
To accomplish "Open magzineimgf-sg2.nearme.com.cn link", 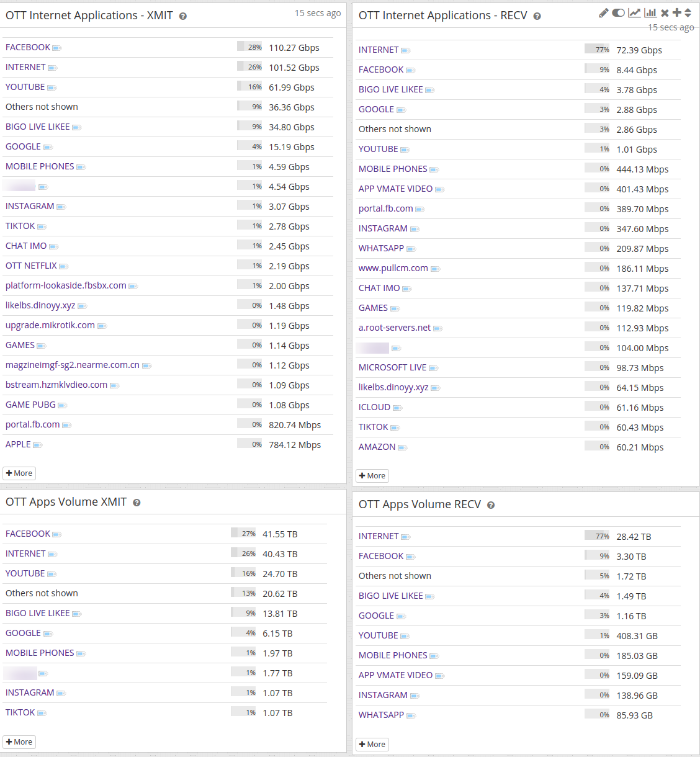I will [x=72, y=365].
